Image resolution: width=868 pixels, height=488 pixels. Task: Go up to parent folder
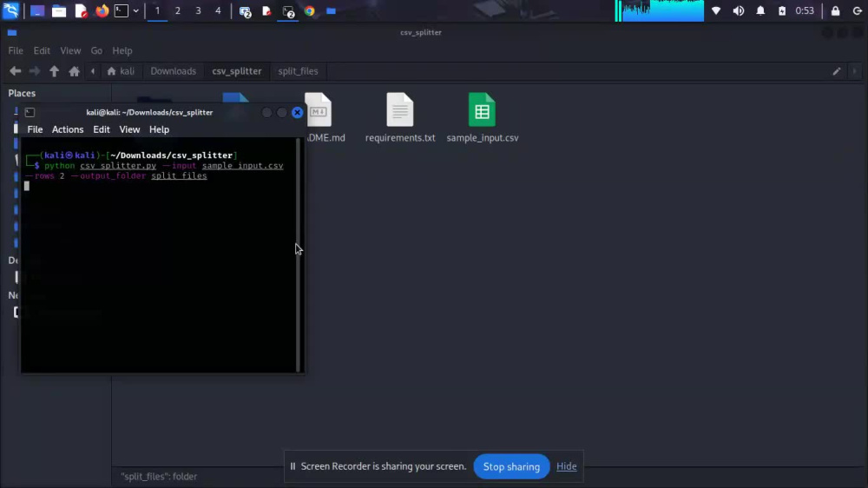(54, 71)
